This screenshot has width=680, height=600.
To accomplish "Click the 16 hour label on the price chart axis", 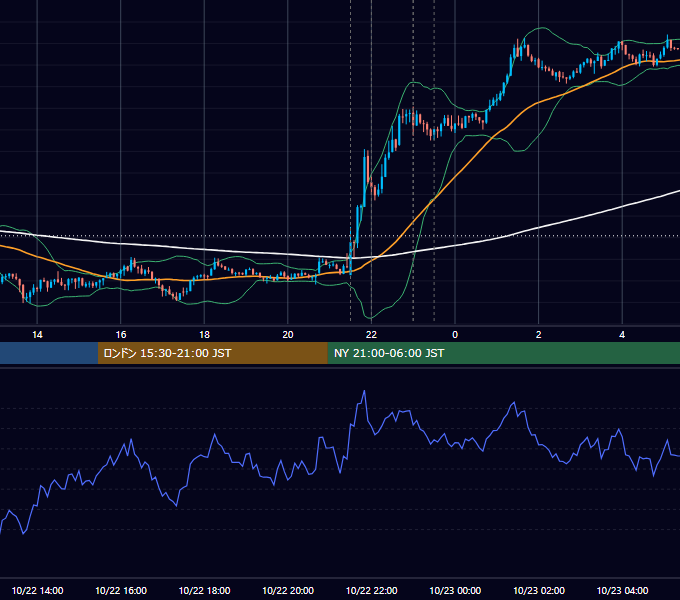I will pyautogui.click(x=121, y=335).
